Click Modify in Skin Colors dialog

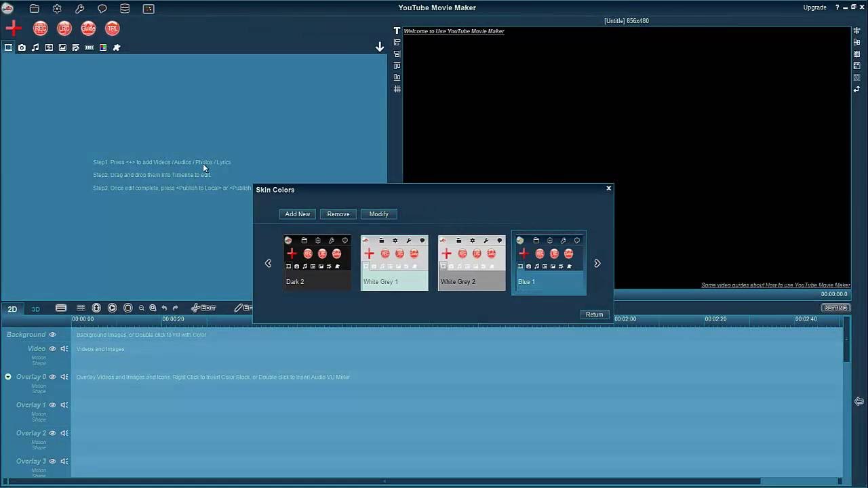[378, 214]
